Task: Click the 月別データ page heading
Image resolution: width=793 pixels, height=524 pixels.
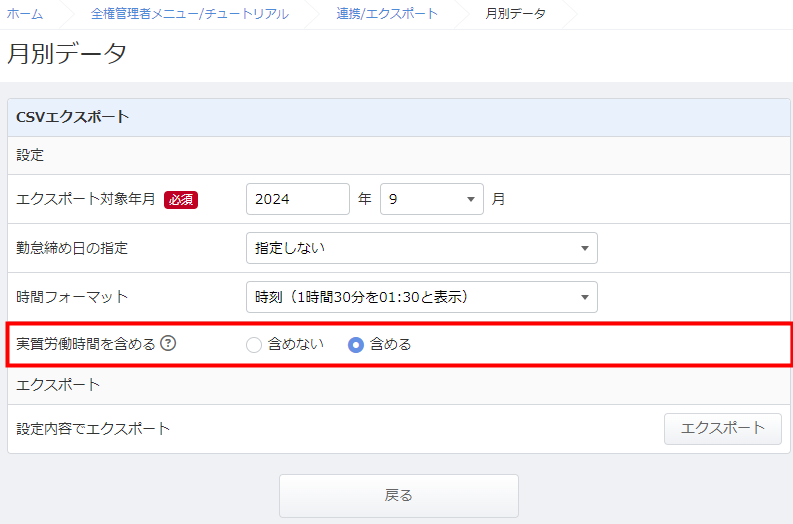Action: pyautogui.click(x=67, y=54)
